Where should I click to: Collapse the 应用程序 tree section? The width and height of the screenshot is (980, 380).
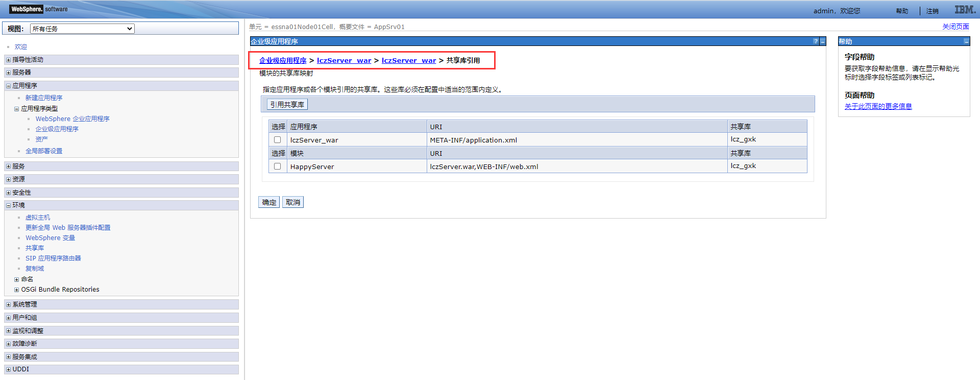[x=8, y=86]
